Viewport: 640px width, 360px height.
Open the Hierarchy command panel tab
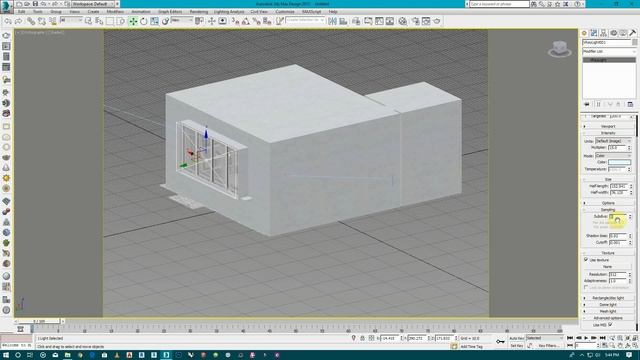(x=603, y=33)
